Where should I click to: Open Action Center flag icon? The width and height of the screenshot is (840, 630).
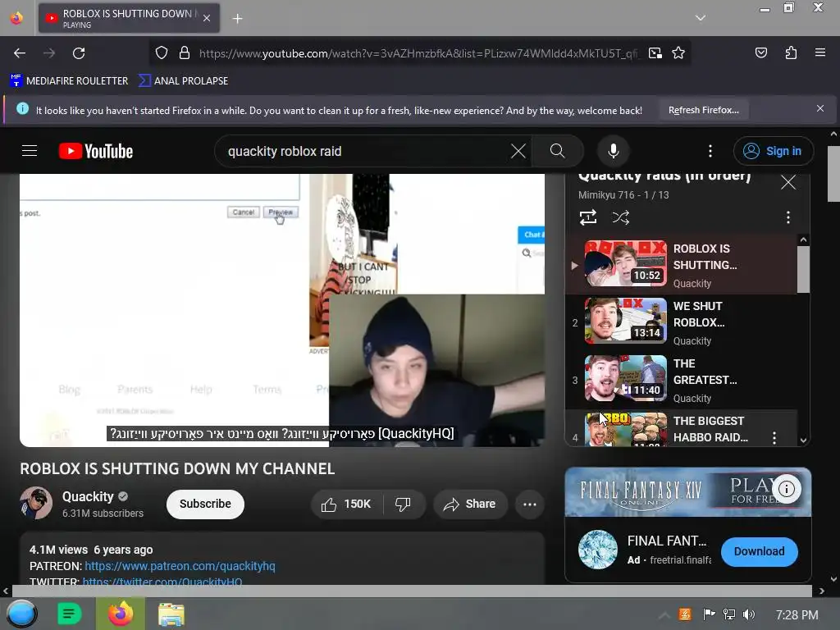coord(709,614)
